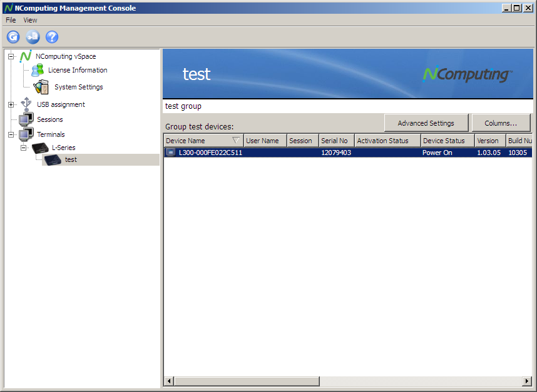Sort by the Session column header
Image resolution: width=537 pixels, height=392 pixels.
303,141
